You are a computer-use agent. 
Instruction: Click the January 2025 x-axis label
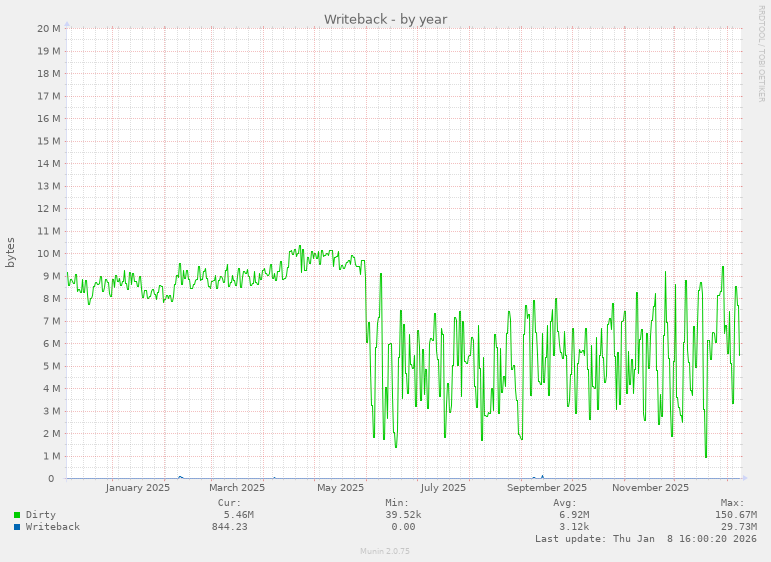(138, 488)
